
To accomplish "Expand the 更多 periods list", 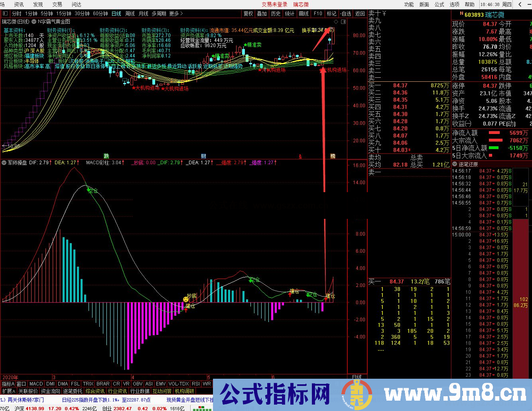I will (176, 14).
